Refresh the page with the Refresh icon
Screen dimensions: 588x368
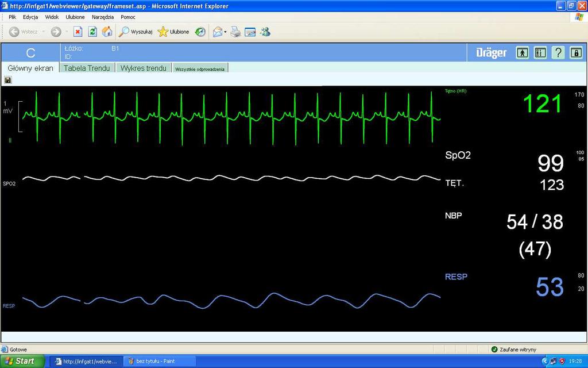tap(92, 32)
